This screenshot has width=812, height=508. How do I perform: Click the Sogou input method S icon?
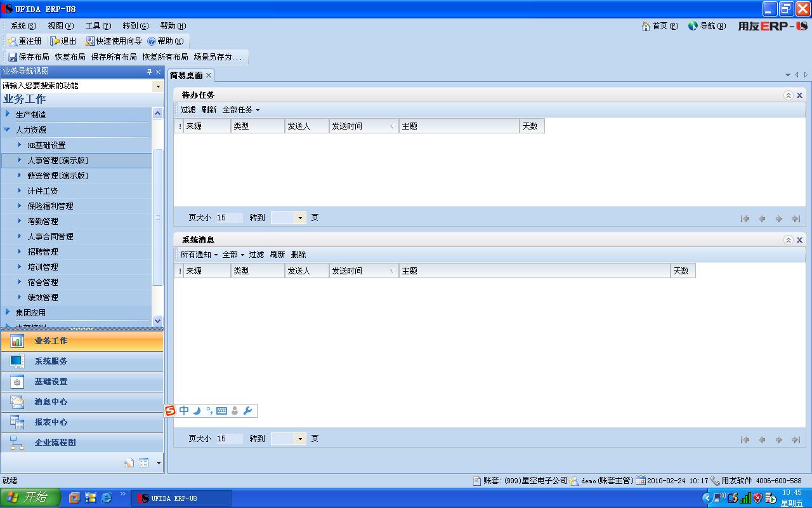tap(170, 411)
